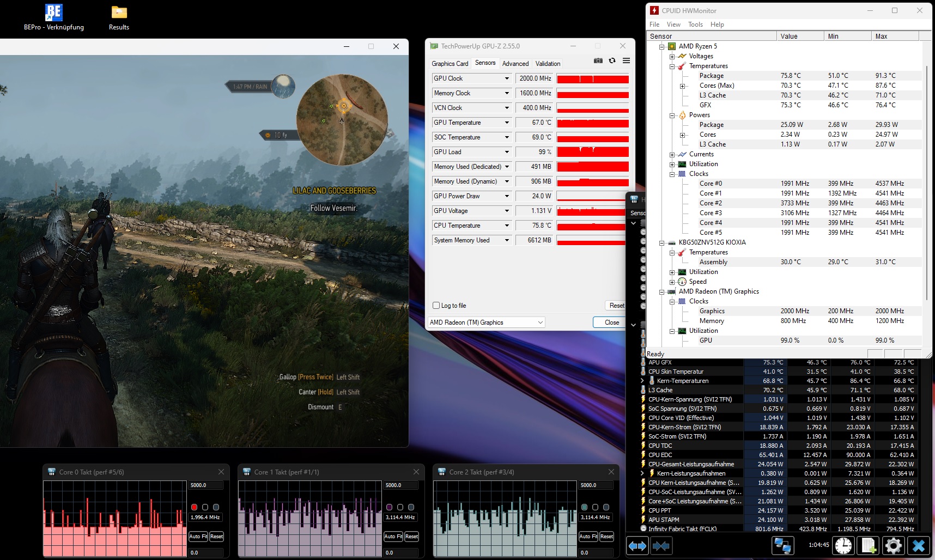Open HWMonitor Help menu
The height and width of the screenshot is (560, 935).
click(717, 25)
